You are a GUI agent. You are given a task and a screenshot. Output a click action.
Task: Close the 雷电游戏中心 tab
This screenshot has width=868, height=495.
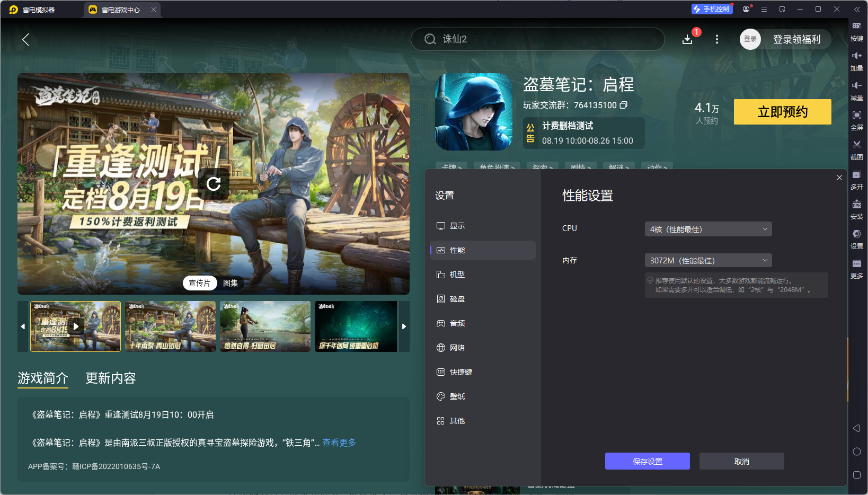coord(154,10)
